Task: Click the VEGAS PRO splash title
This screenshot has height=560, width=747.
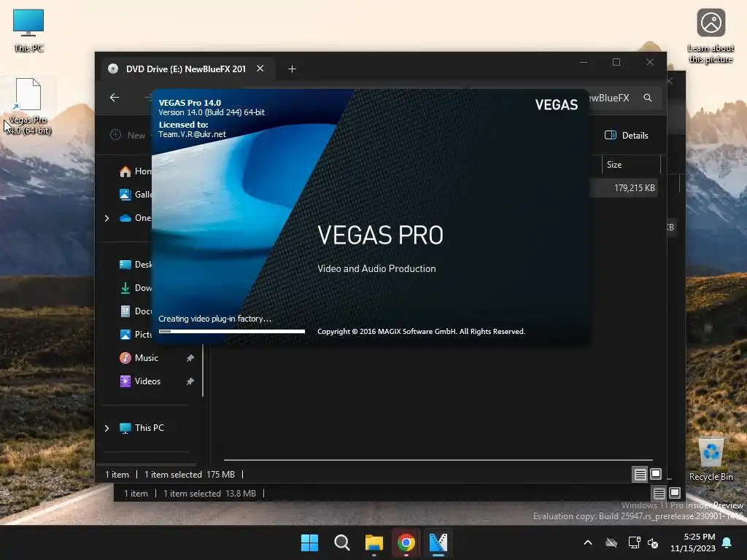Action: click(x=380, y=236)
